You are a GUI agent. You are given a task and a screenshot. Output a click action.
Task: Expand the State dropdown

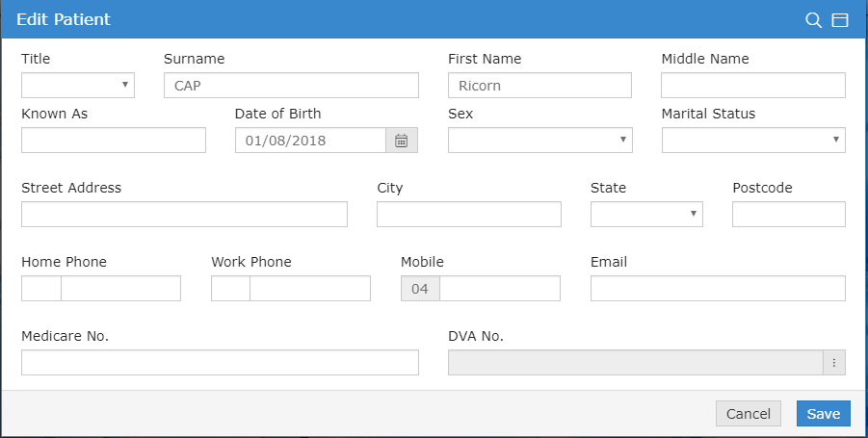point(646,214)
